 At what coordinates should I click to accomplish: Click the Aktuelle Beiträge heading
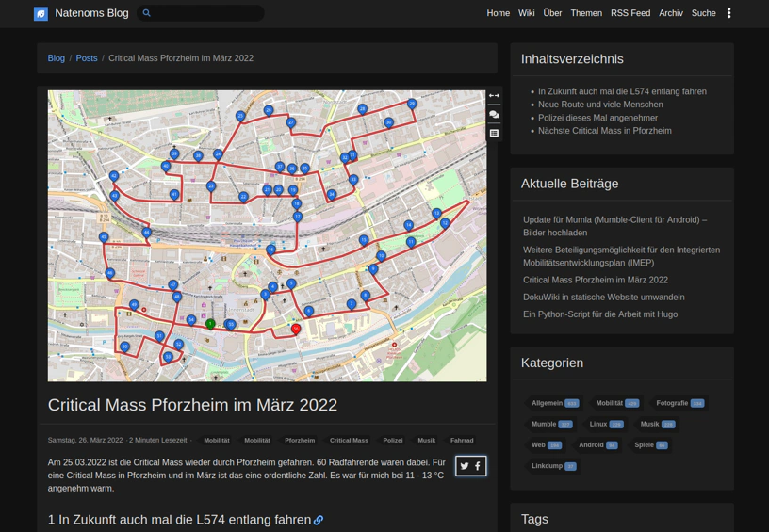coord(569,184)
